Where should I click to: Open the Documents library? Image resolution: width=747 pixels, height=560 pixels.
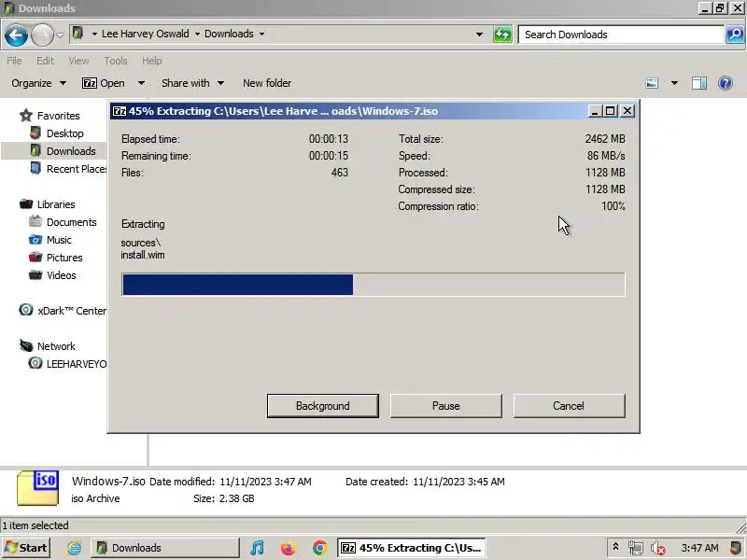tap(63, 222)
